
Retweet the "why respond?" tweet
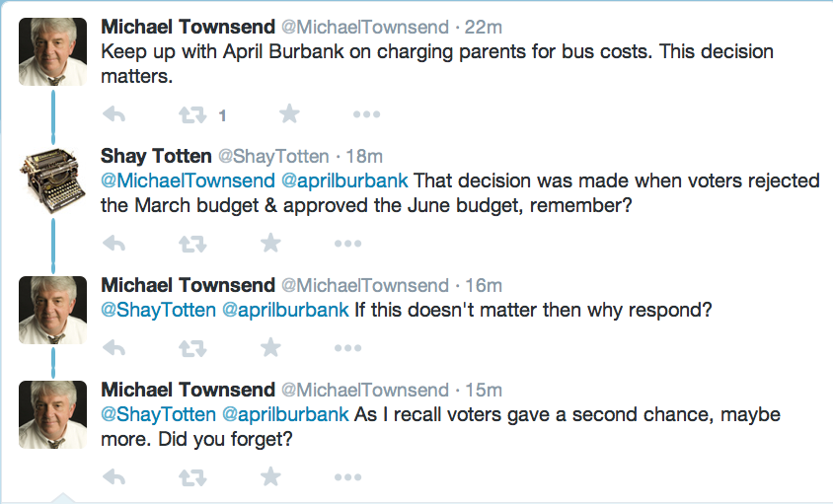192,348
